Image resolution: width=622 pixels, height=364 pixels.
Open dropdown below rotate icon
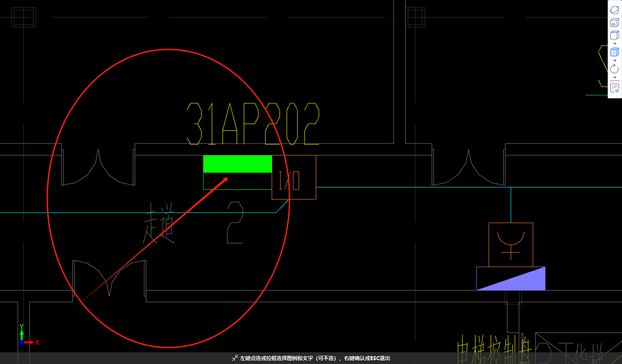(x=614, y=77)
